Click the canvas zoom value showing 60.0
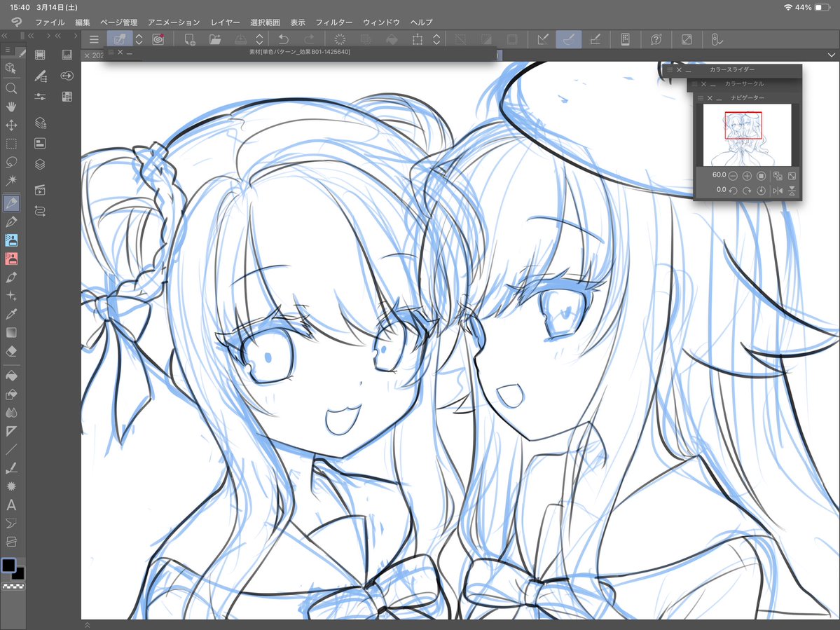The height and width of the screenshot is (630, 840). click(719, 175)
